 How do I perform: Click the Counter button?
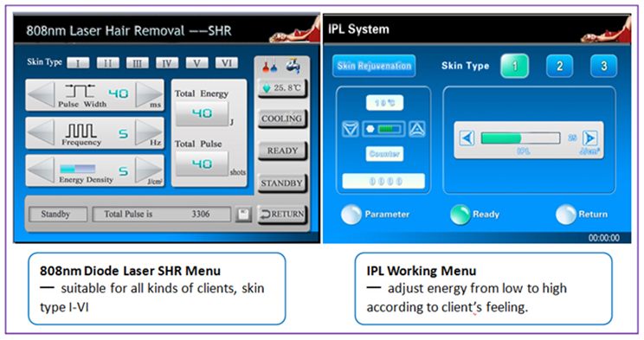click(x=384, y=154)
